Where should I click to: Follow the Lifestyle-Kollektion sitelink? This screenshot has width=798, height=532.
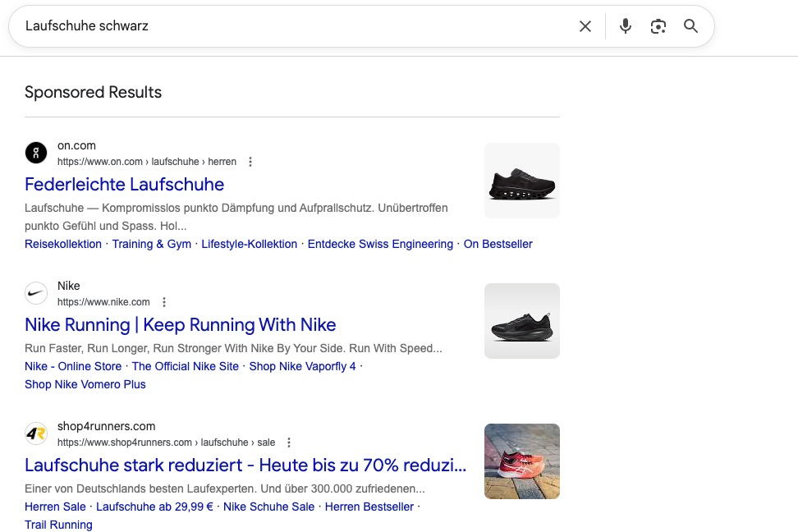click(x=250, y=245)
